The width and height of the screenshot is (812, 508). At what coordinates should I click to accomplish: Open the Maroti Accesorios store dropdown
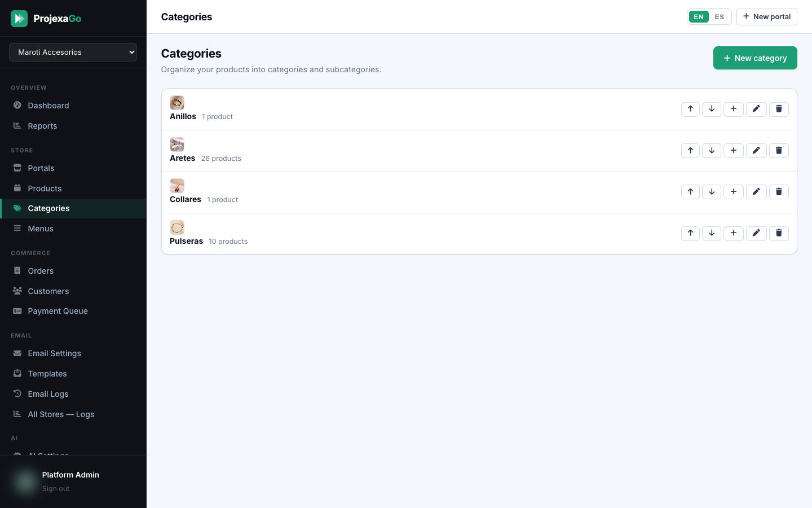73,52
